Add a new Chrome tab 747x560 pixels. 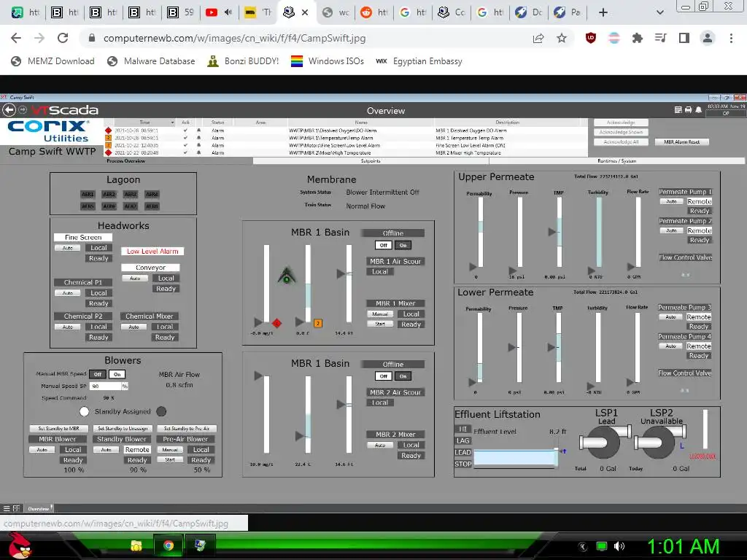[x=603, y=12]
